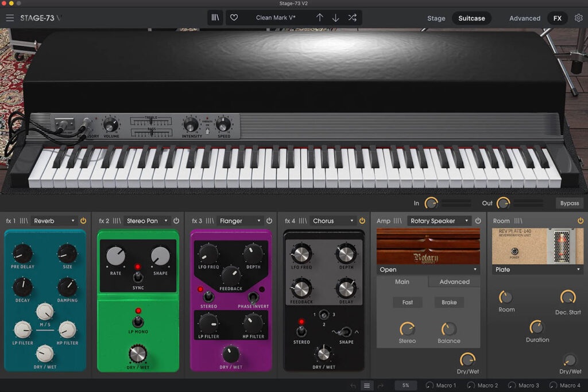Go to next preset with down arrow
The image size is (588, 392).
335,18
